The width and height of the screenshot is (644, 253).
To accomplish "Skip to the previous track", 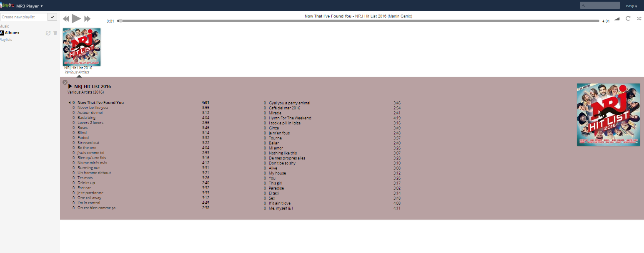I will pos(66,19).
